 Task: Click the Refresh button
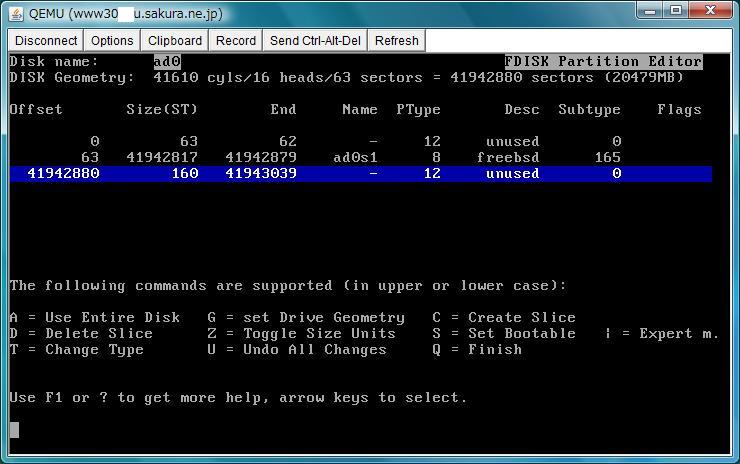397,41
